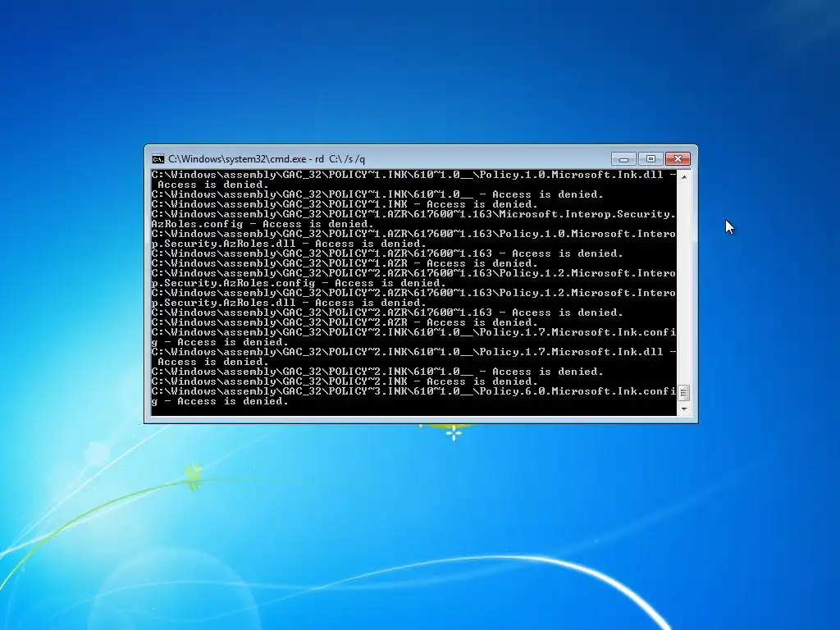
Task: Click line ending 'Policy.1.0.Microsoft.Ink.dll -'
Action: (413, 175)
